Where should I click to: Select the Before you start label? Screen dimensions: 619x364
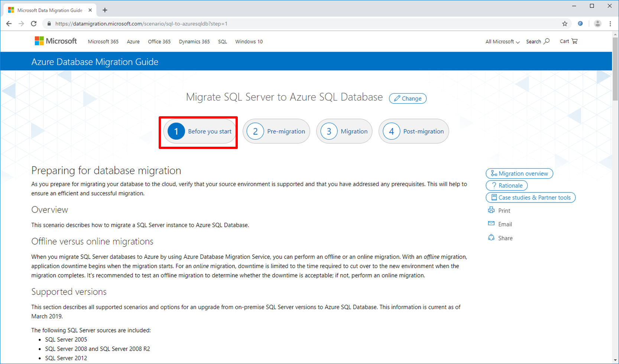coord(210,131)
